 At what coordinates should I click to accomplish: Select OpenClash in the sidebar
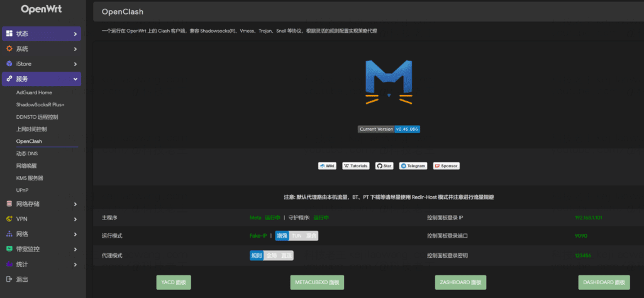point(29,141)
